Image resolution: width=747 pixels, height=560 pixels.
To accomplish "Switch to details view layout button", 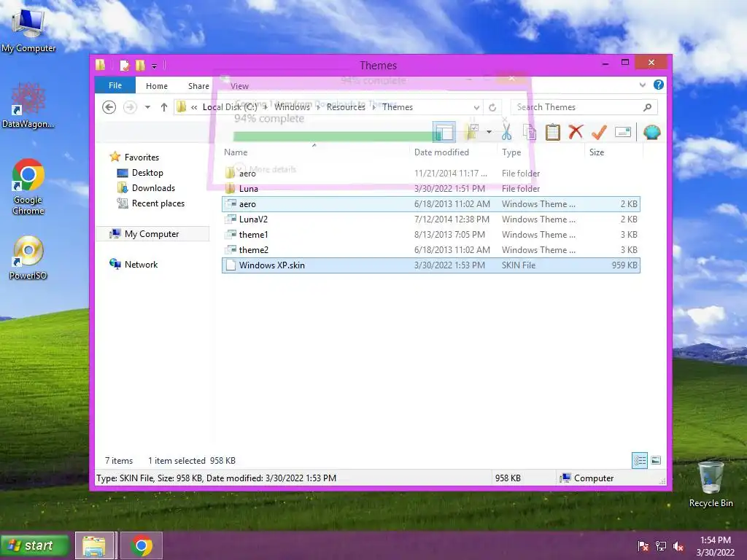I will (639, 461).
